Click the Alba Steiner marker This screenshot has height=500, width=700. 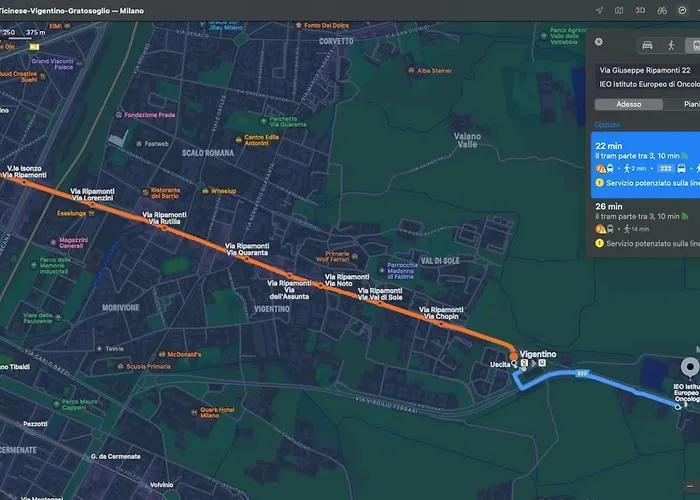[x=412, y=71]
